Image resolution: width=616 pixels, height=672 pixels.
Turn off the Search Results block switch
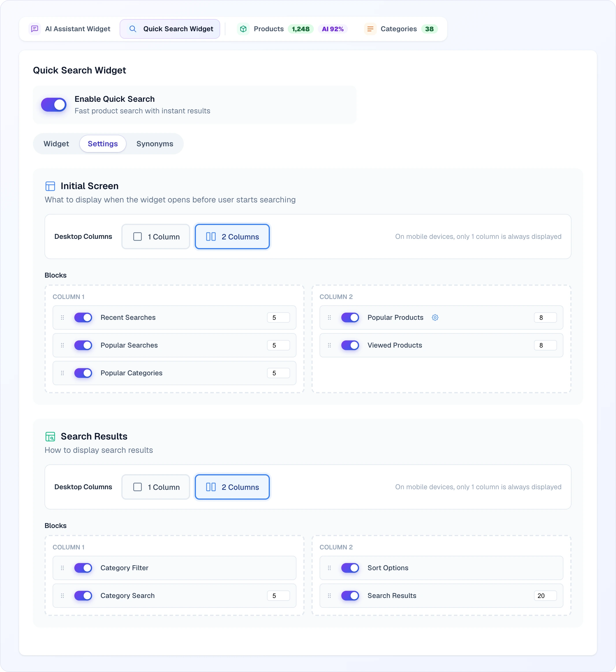350,595
